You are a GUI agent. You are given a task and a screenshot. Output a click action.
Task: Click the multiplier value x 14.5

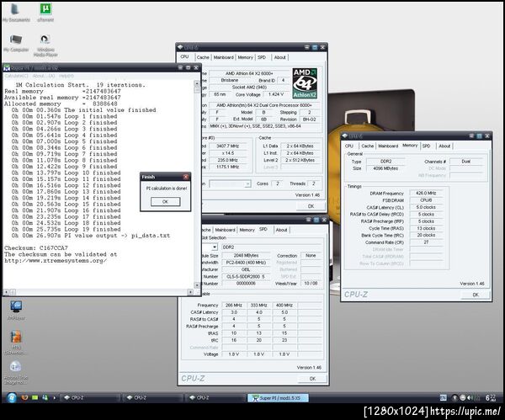228,153
